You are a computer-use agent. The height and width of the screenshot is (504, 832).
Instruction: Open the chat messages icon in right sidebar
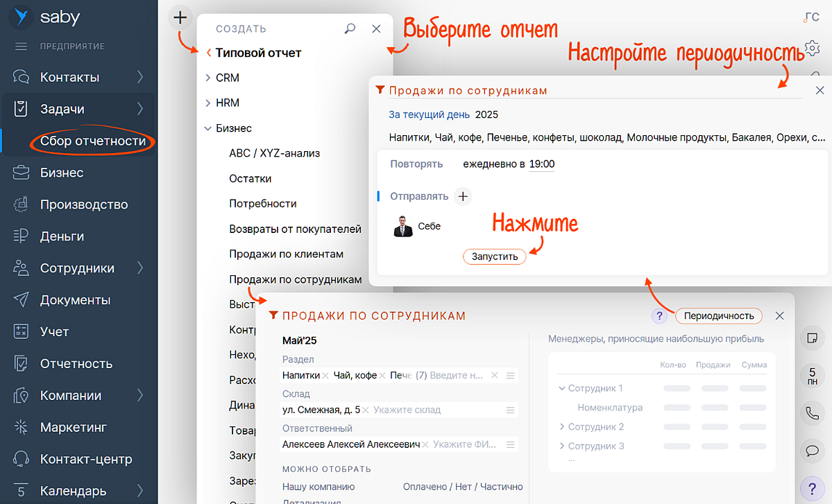[811, 451]
